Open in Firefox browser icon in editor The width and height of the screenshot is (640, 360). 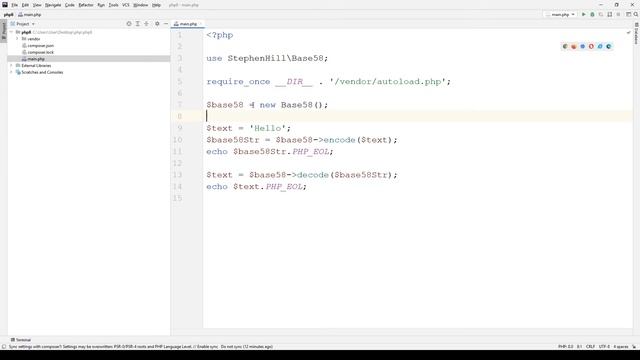pos(573,47)
